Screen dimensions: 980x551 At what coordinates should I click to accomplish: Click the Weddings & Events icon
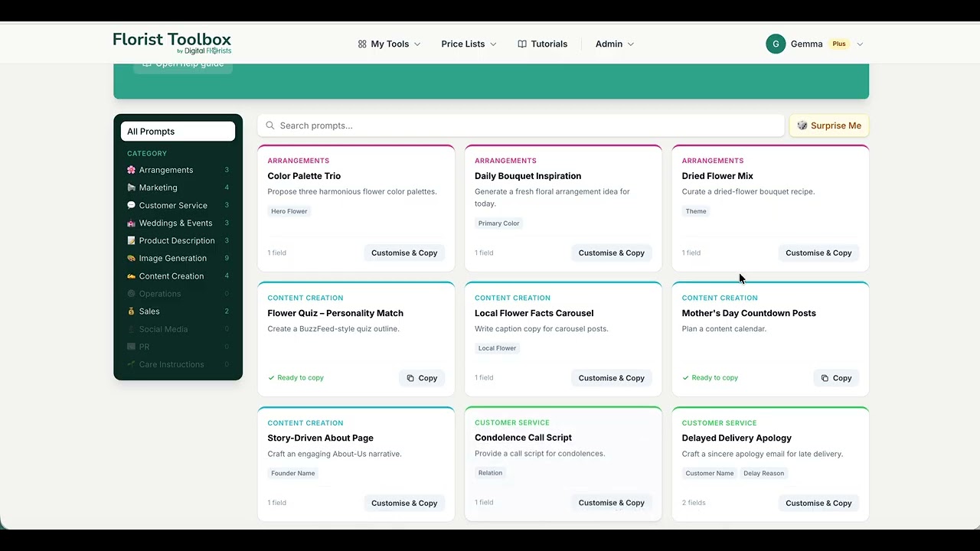(x=131, y=223)
